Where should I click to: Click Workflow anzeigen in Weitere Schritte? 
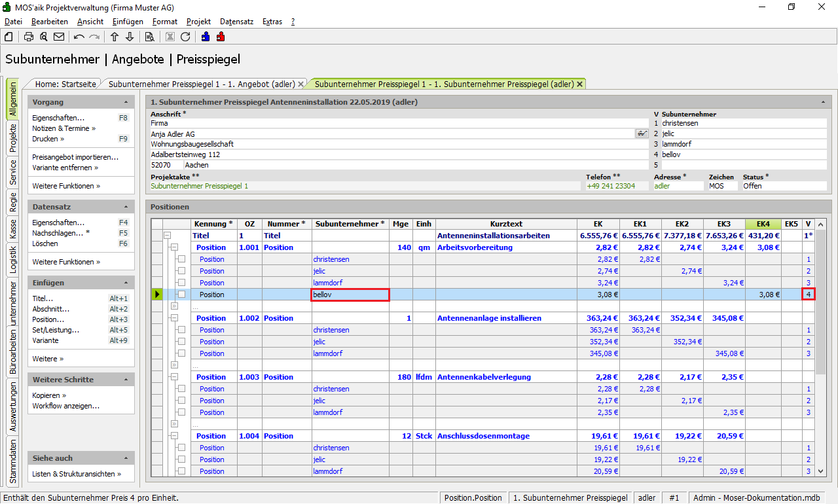point(65,406)
